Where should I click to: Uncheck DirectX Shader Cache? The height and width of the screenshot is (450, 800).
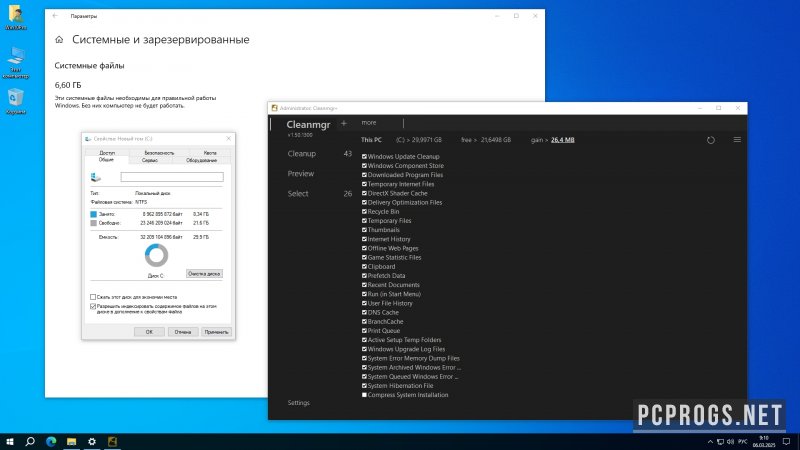[x=364, y=193]
